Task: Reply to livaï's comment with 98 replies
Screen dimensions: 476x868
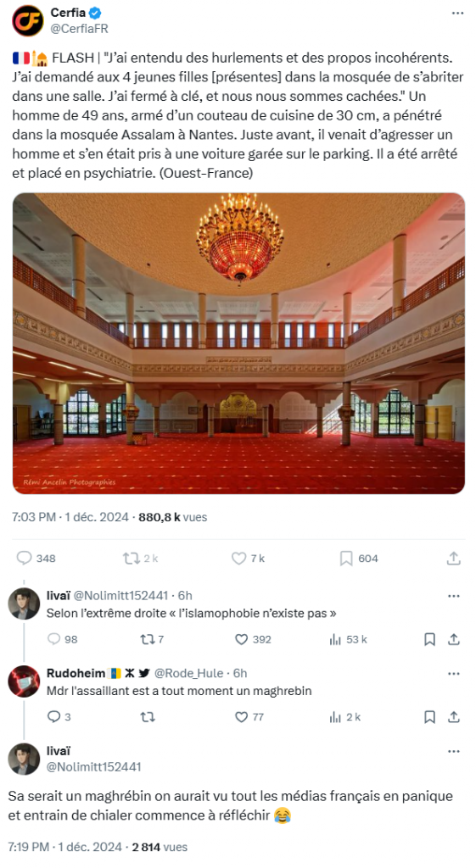Action: (x=53, y=639)
